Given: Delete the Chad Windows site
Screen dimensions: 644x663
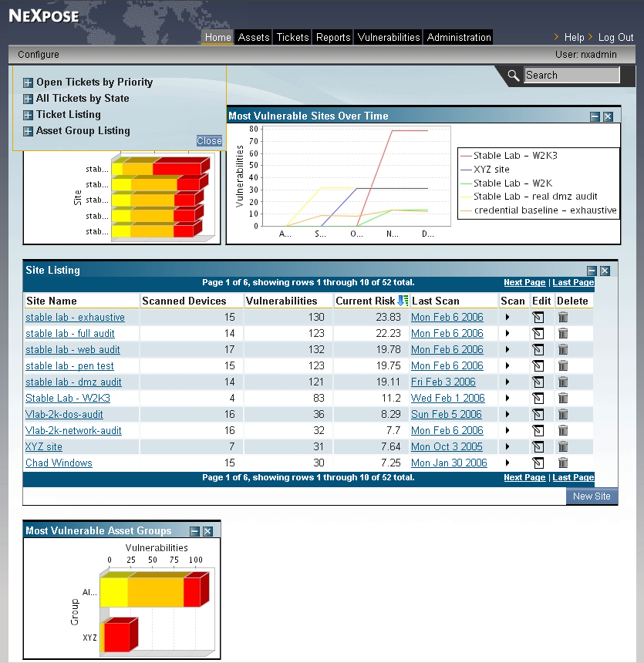Looking at the screenshot, I should (x=563, y=463).
